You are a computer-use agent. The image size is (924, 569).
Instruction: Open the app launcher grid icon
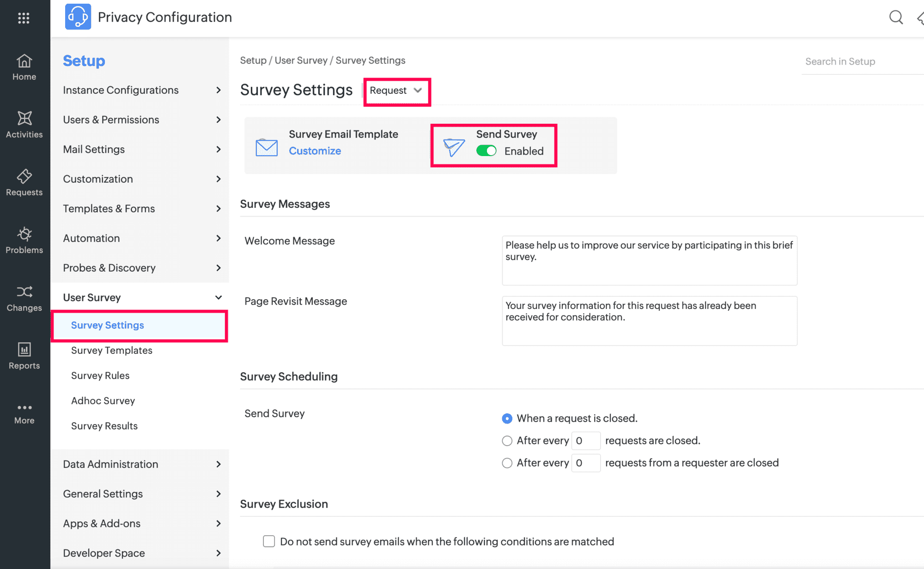click(24, 18)
